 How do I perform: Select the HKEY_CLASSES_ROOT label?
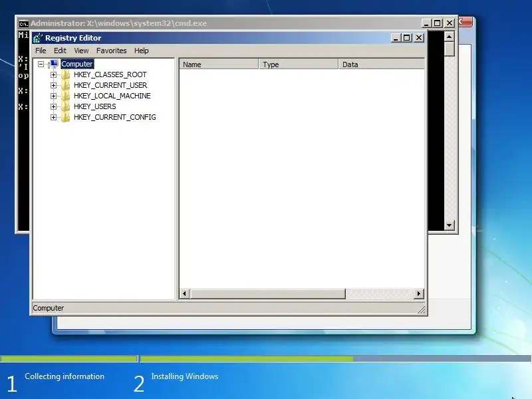(x=110, y=74)
